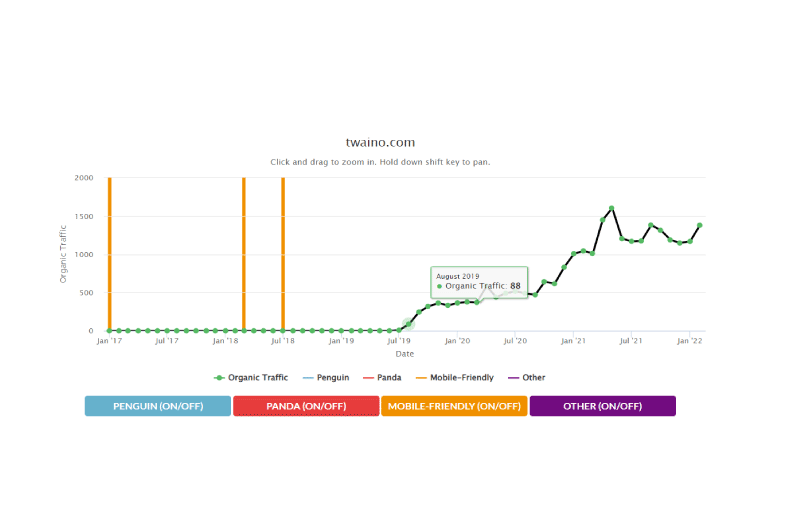
Task: Click the Organic Traffic y-axis title
Action: (63, 254)
